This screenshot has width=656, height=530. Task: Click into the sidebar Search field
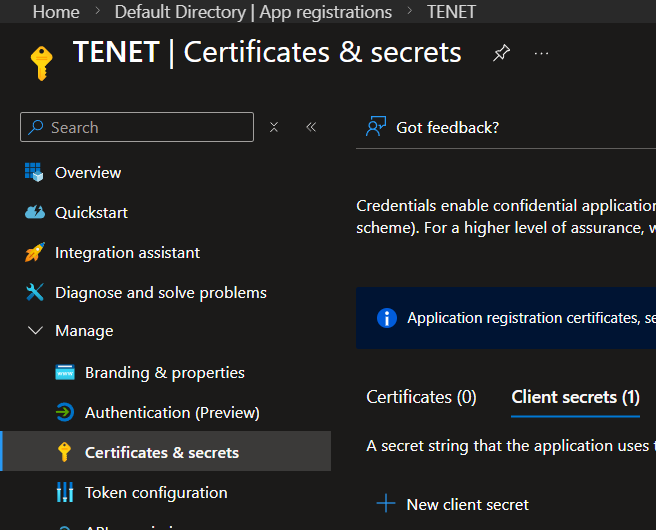click(x=137, y=127)
